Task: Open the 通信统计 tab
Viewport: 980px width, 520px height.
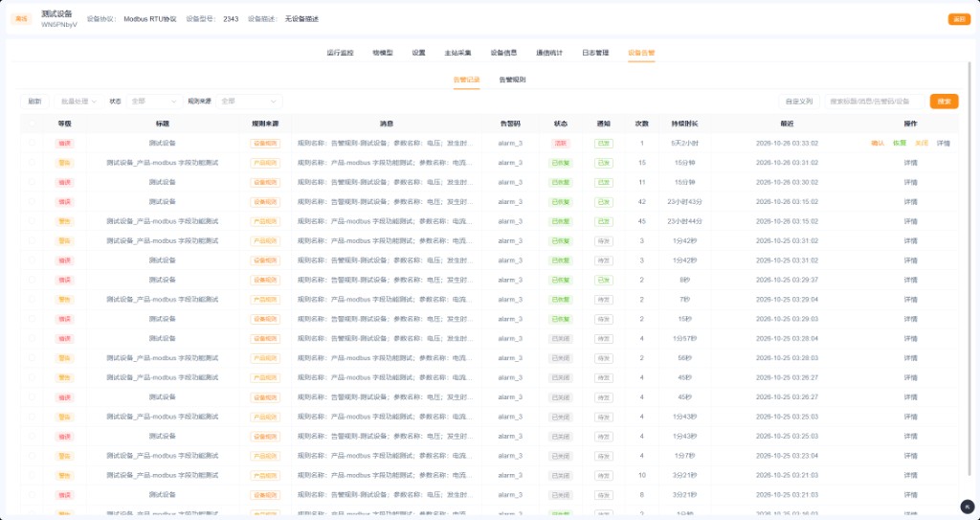Action: (x=549, y=53)
